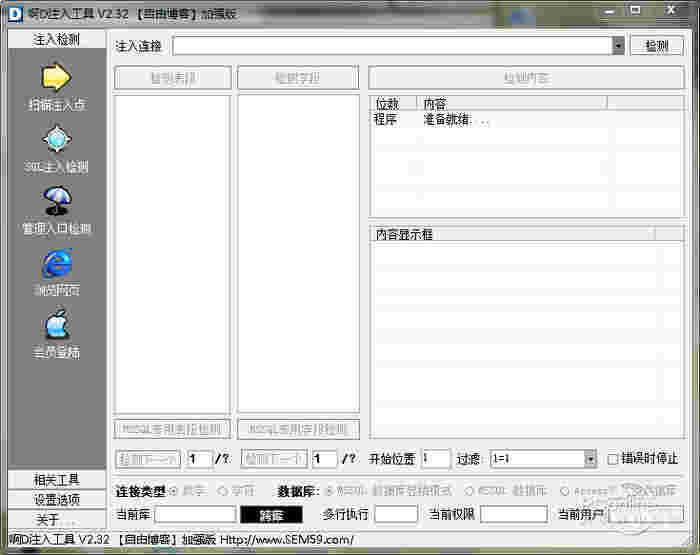Select the 准备就绪 status row
Viewport: 700px width, 555px height.
[x=527, y=120]
